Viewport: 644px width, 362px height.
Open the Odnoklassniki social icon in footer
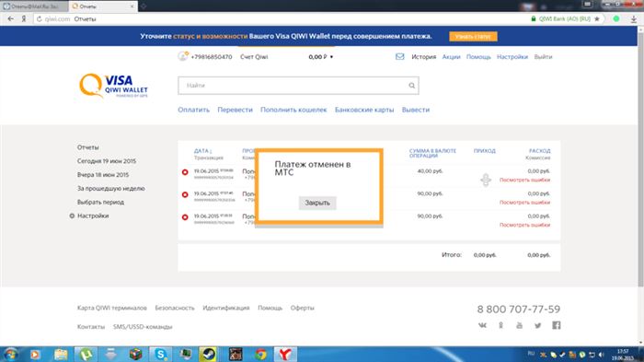[500, 325]
